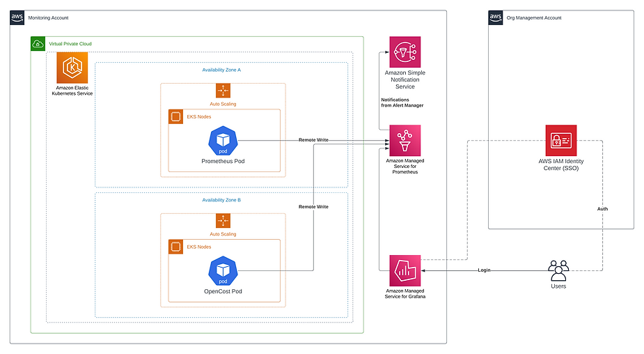Screen dimensions: 644x354
Task: Click Notifications from Alert Manager label
Action: 402,102
